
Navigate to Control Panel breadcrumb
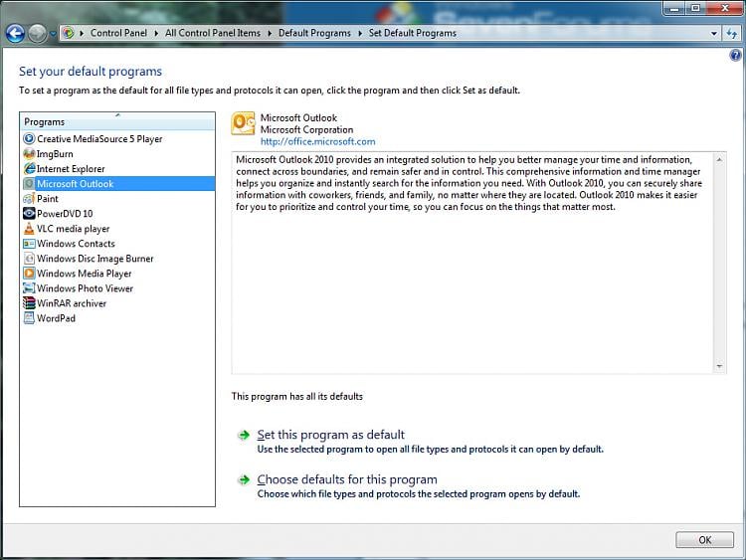coord(118,33)
